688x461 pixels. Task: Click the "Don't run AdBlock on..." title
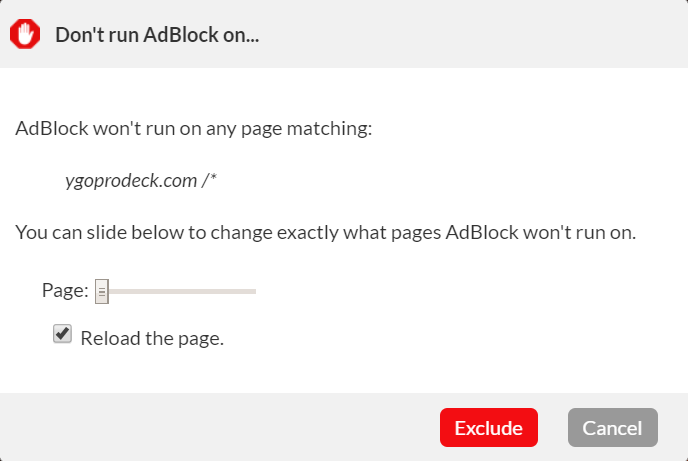click(157, 35)
